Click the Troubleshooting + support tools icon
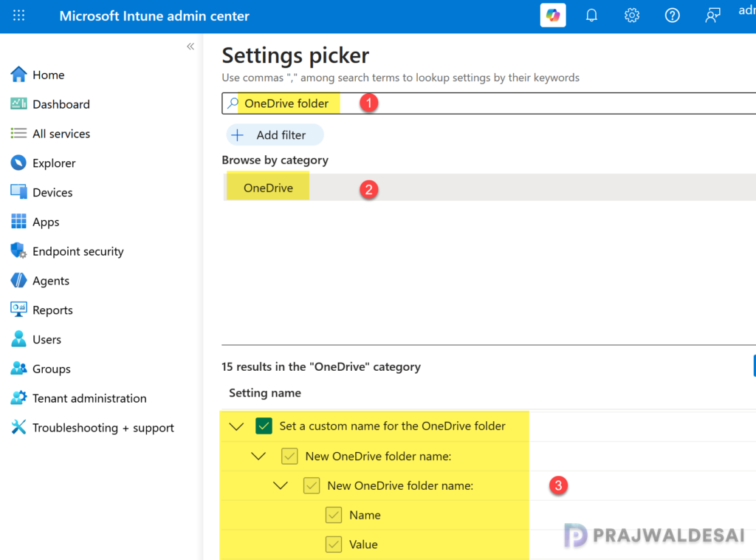 coord(18,427)
